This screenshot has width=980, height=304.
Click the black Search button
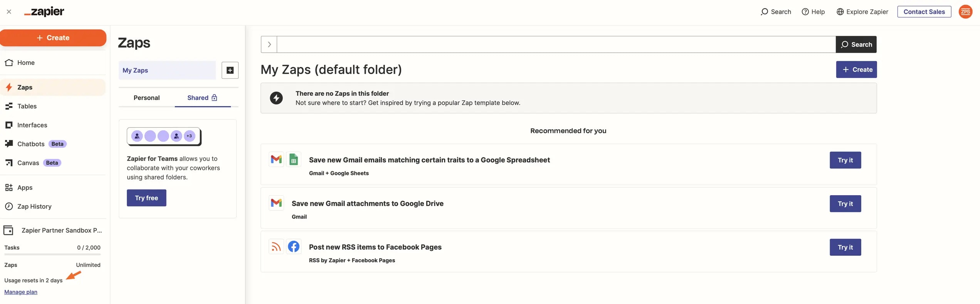pos(856,44)
